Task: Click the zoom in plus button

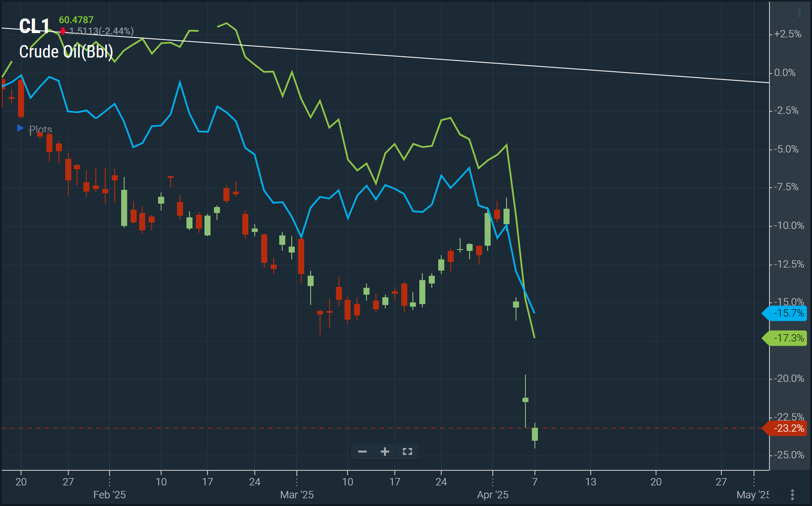Action: coord(385,451)
